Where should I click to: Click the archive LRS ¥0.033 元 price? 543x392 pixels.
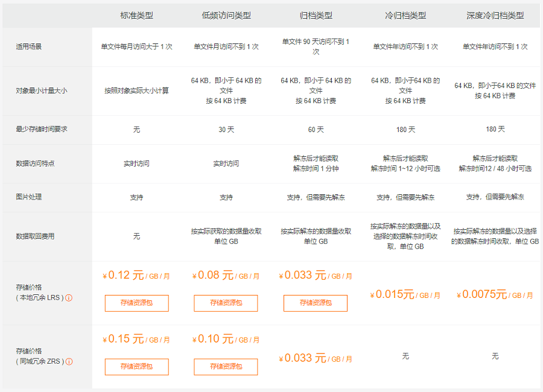coord(316,276)
